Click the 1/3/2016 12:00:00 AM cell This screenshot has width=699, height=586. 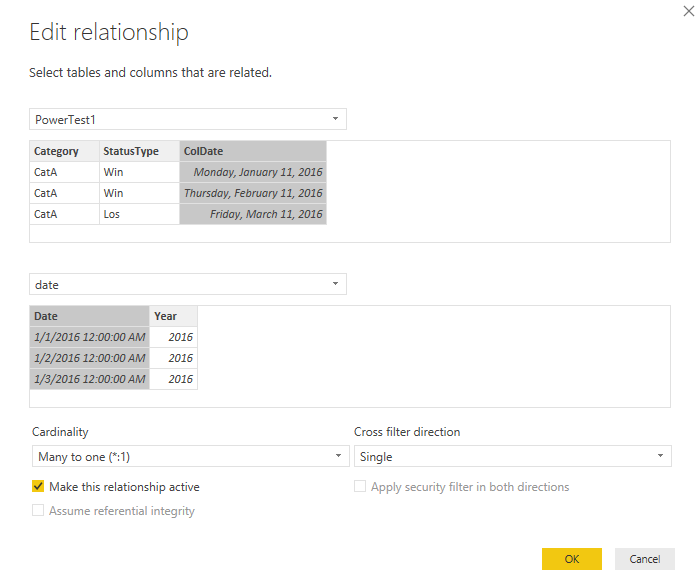point(90,379)
